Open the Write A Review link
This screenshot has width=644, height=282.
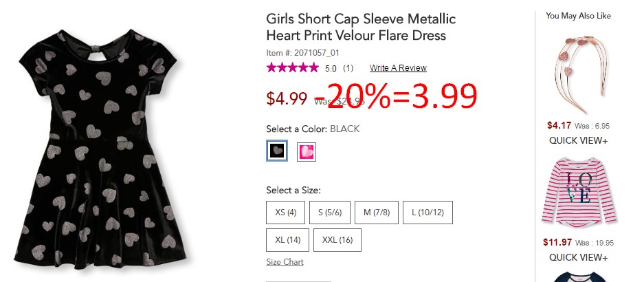click(398, 68)
